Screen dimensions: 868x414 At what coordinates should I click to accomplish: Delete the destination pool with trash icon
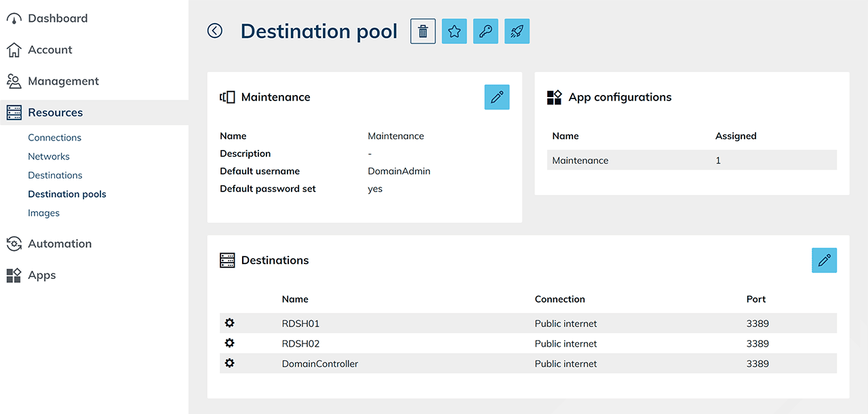[423, 31]
